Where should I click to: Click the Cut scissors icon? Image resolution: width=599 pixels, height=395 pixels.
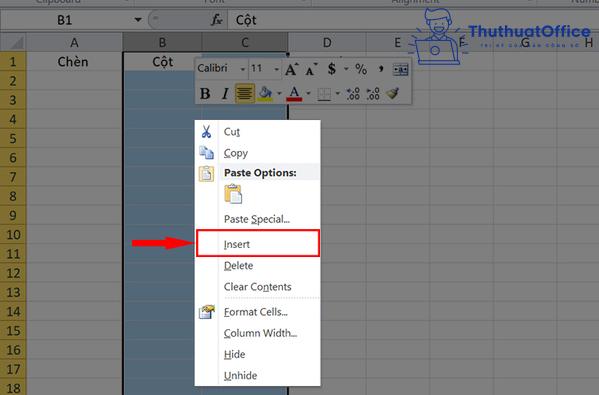[206, 132]
